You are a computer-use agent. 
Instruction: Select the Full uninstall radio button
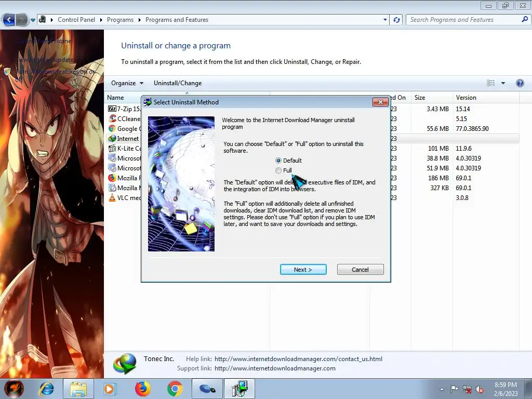click(278, 170)
